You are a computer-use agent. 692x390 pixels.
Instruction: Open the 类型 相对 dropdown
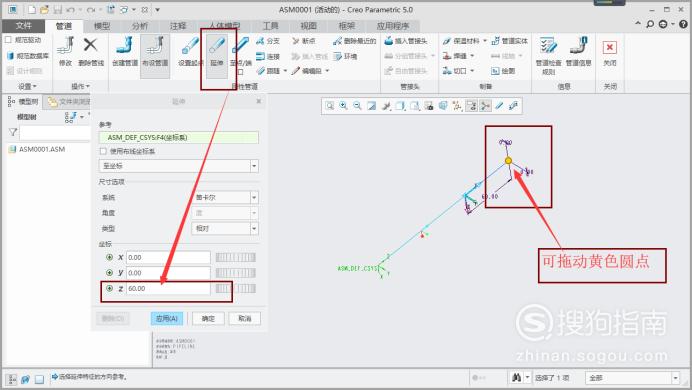(x=254, y=229)
